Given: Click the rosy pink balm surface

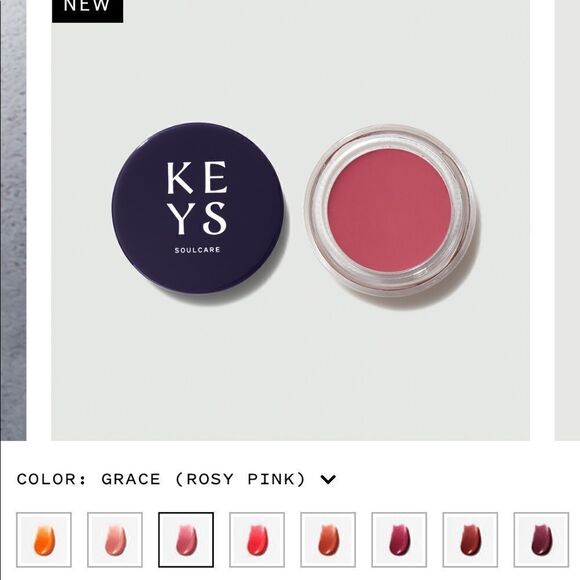Looking at the screenshot, I should pos(390,211).
